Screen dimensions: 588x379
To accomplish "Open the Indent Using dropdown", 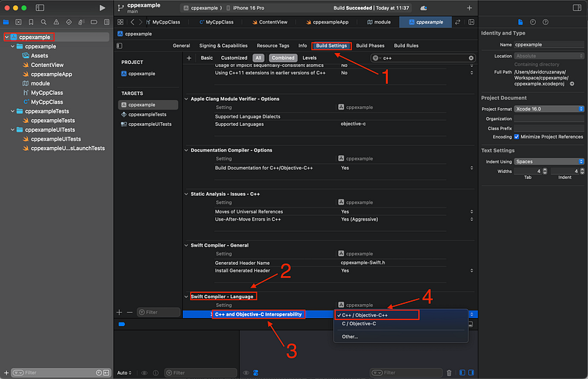I will click(549, 161).
